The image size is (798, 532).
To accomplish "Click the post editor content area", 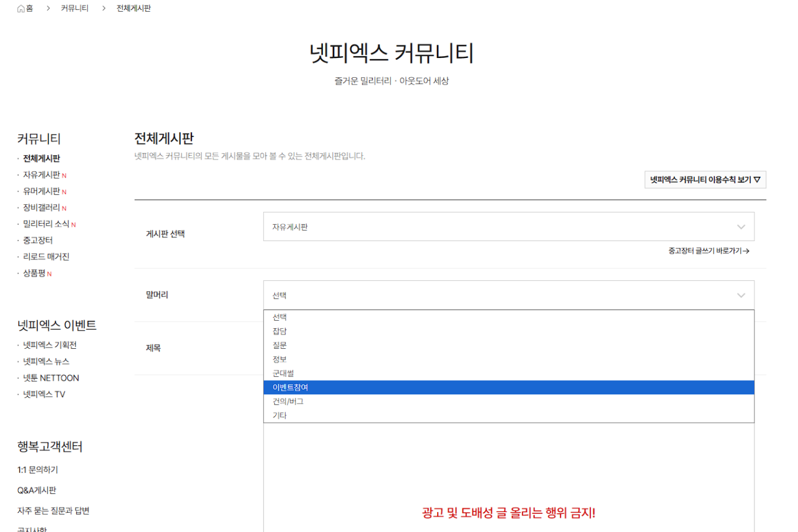I will coord(508,473).
